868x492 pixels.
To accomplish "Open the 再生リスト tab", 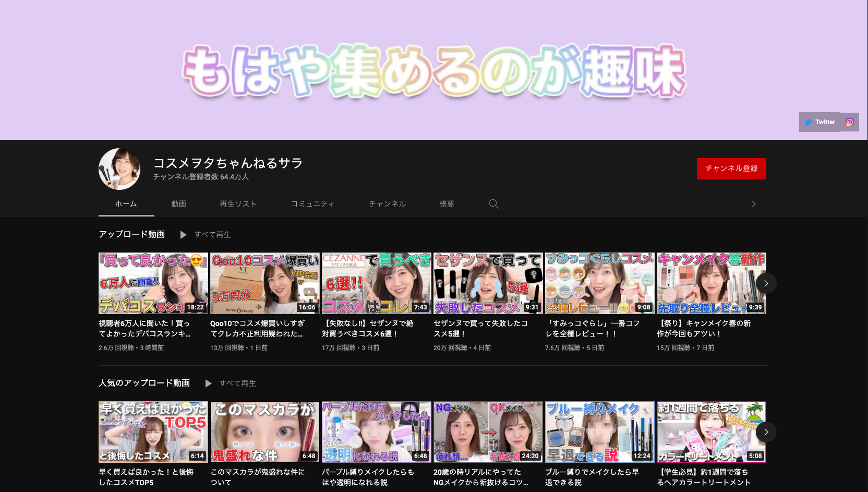I will 238,204.
